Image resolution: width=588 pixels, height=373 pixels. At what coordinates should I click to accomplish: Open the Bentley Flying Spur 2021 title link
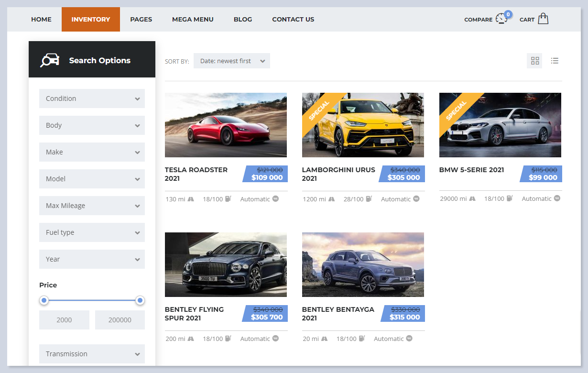click(194, 314)
